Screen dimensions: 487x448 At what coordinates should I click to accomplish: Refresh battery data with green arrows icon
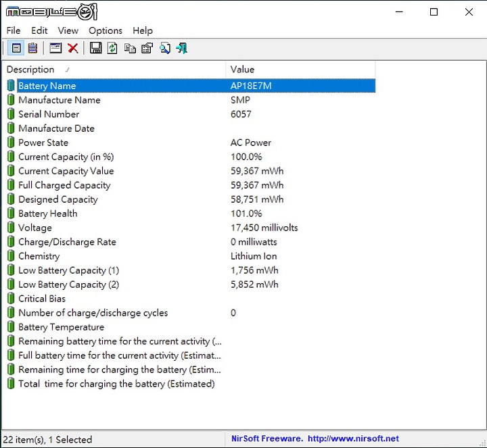pos(112,48)
